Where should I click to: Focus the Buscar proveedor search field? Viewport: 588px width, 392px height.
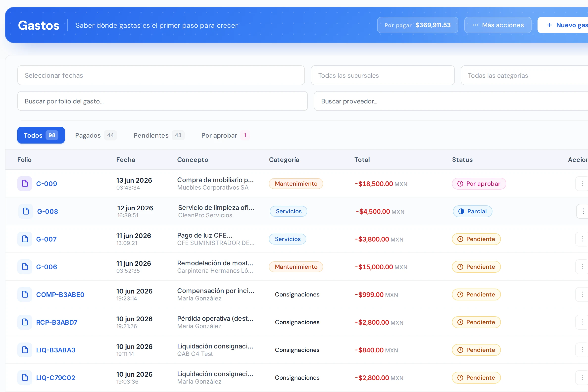[451, 101]
